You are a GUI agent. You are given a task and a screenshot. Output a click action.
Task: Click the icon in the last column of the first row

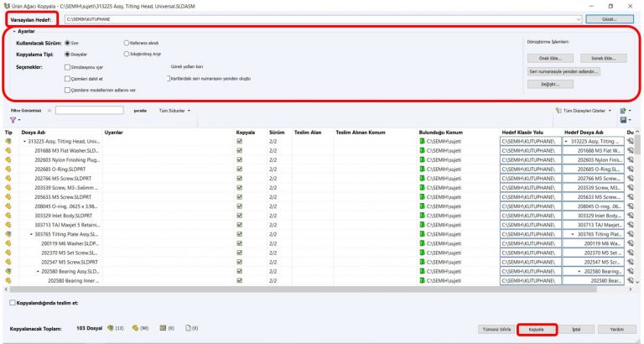pos(630,142)
